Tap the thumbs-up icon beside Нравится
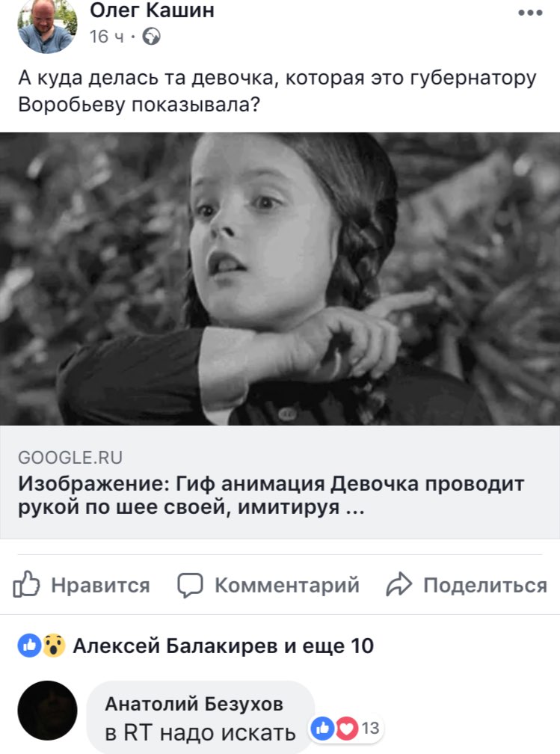The height and width of the screenshot is (754, 560). click(x=26, y=584)
